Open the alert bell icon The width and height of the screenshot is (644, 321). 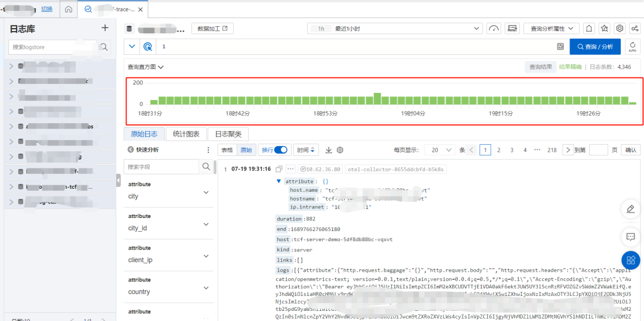(589, 29)
